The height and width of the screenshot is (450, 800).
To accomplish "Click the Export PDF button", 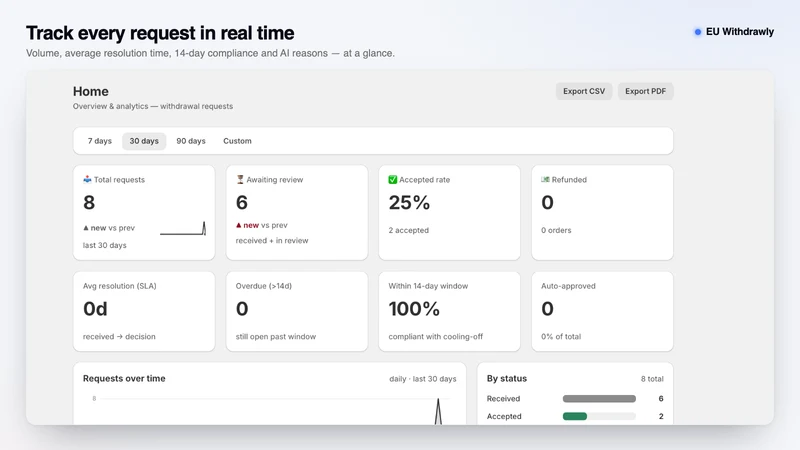I will (x=645, y=91).
